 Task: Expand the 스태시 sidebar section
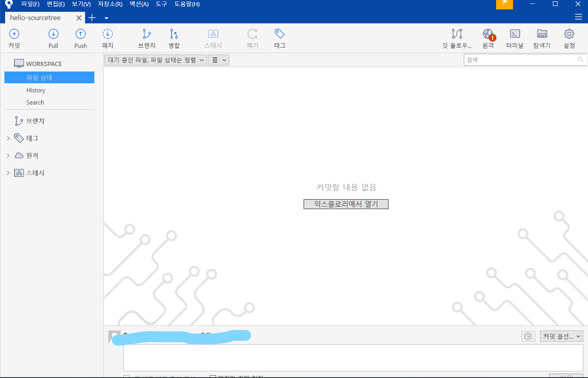coord(8,173)
